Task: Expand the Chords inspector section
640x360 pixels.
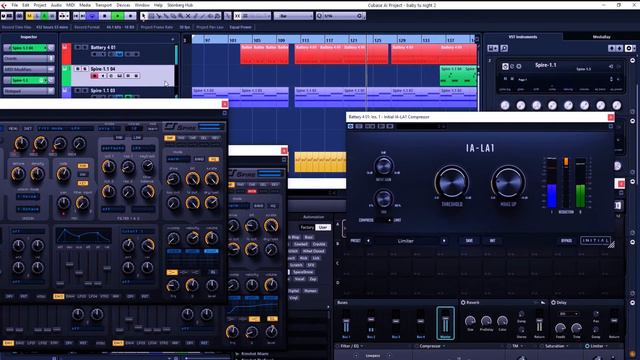Action: click(x=29, y=58)
